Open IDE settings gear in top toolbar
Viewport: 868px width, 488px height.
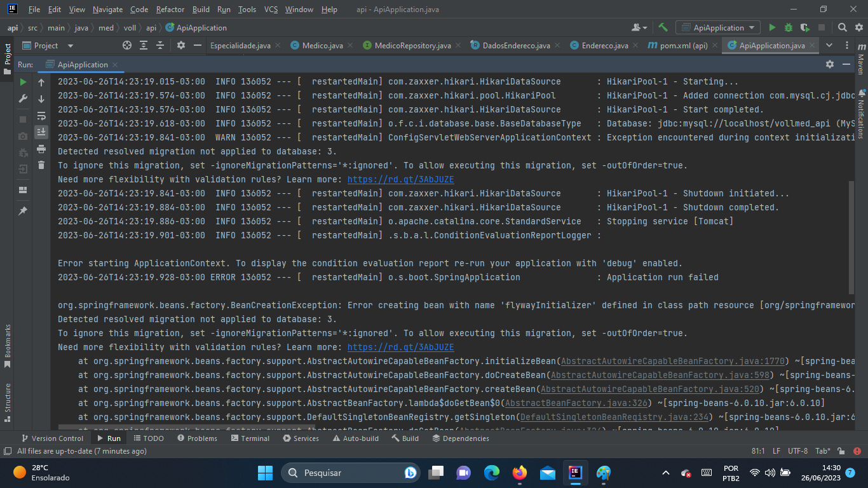(x=858, y=27)
